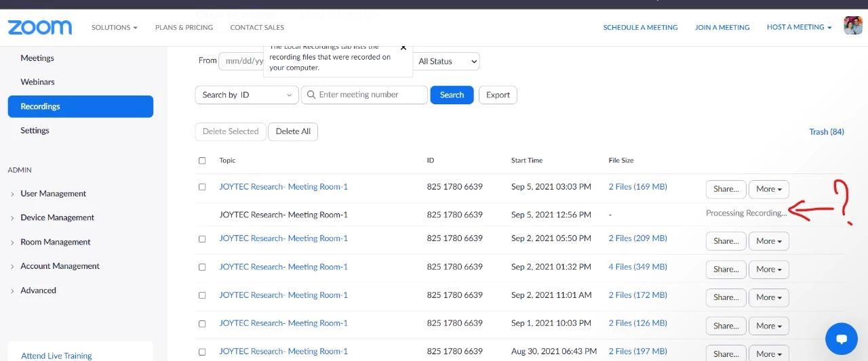Screen dimensions: 868x361
Task: Check the Sep 2, 2021 05:50 PM recording
Action: (x=202, y=238)
